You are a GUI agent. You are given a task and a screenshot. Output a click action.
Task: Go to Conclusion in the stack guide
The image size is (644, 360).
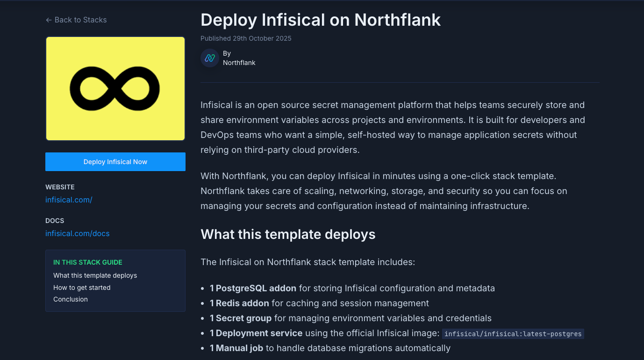(71, 299)
